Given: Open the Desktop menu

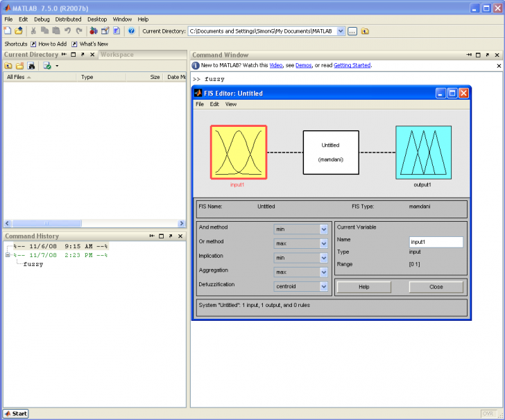Looking at the screenshot, I should (x=97, y=19).
